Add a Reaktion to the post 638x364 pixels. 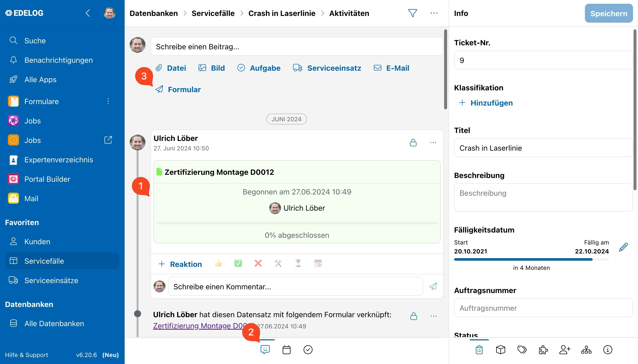[x=180, y=264]
